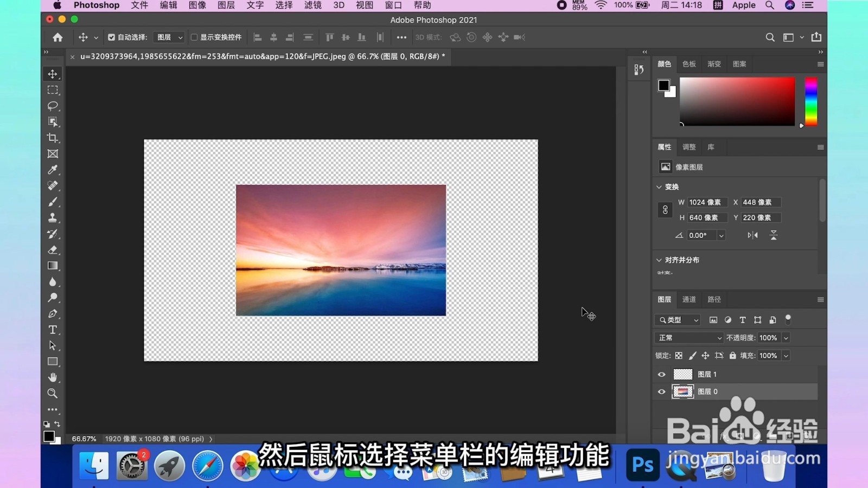Toggle lock image pixels brush icon
The image size is (868, 488).
point(692,356)
